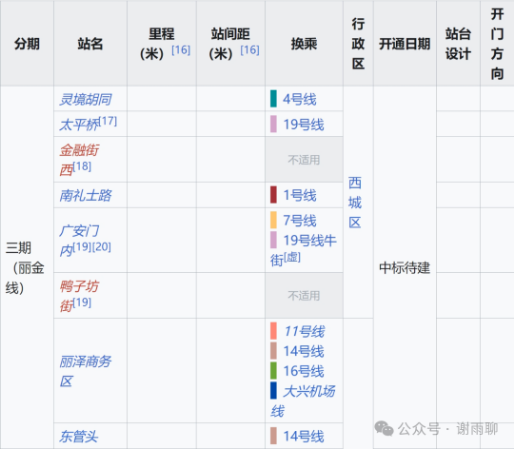Click the 大兴机场线 transfer link
Viewport: 514px width, 458px height.
tap(303, 401)
